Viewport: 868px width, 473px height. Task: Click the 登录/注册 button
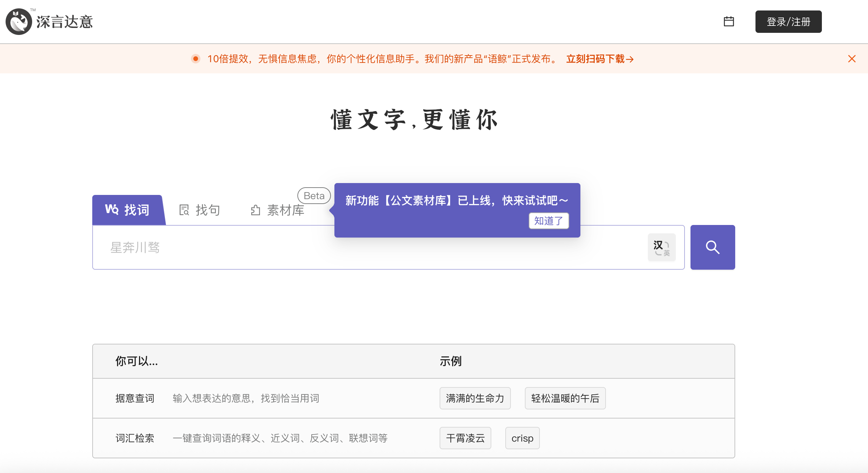pos(788,22)
